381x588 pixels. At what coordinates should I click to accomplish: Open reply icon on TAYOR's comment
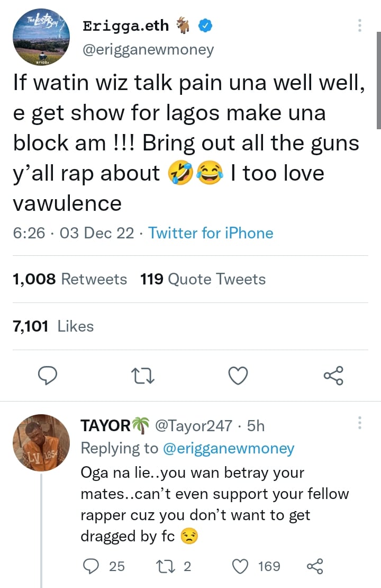point(91,567)
